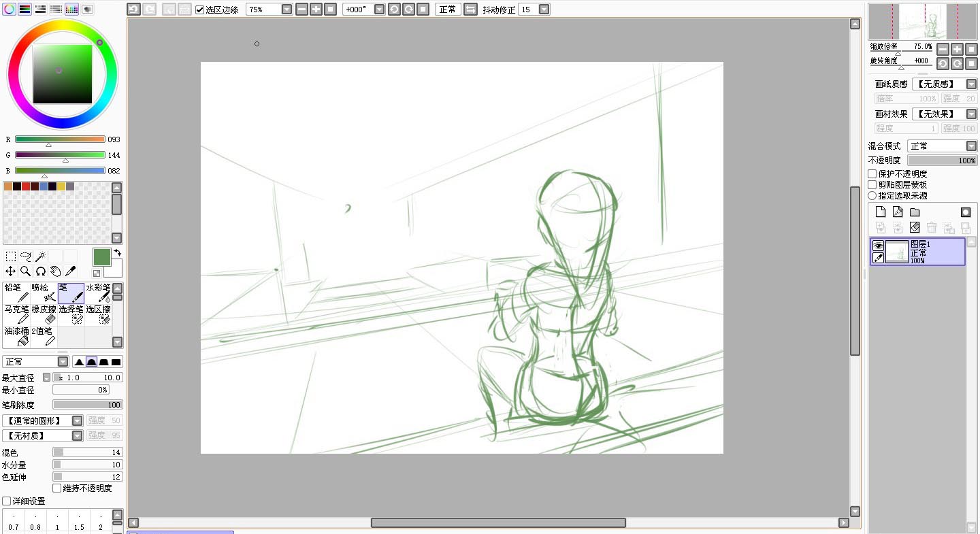This screenshot has width=980, height=534.
Task: Click the undo button in toolbar
Action: 133,10
